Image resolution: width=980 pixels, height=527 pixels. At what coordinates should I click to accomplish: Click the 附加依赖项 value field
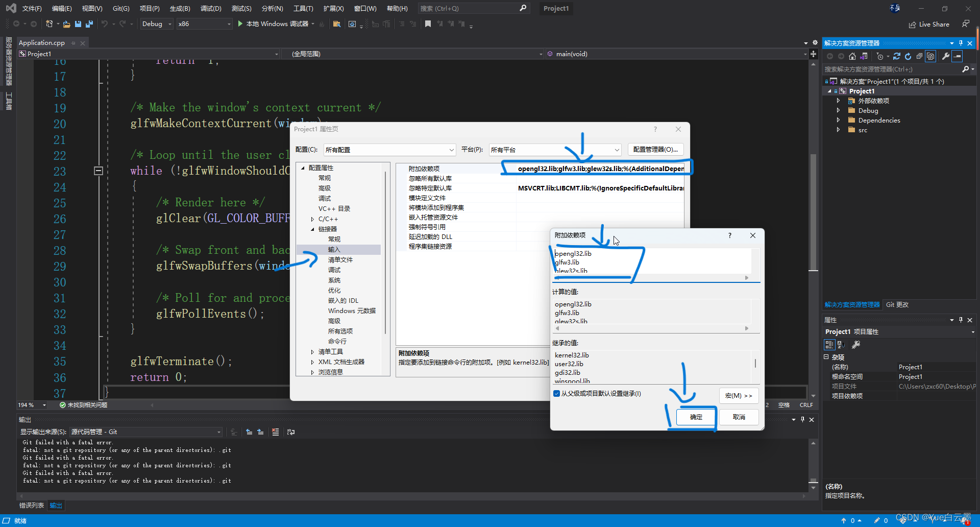click(x=600, y=169)
